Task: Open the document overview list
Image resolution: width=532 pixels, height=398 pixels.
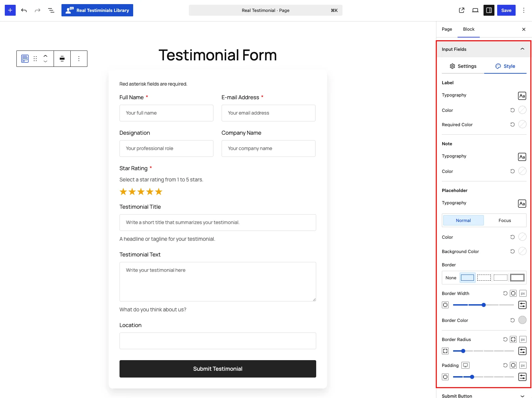Action: [x=51, y=10]
